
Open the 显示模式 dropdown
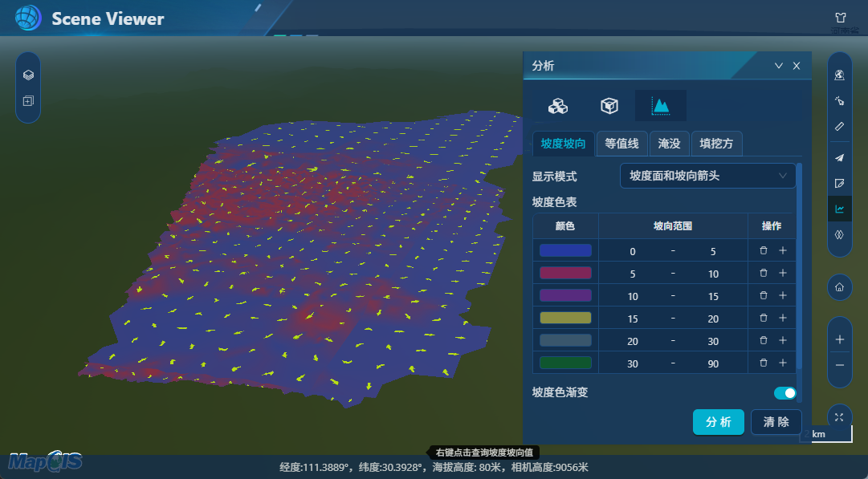point(707,176)
